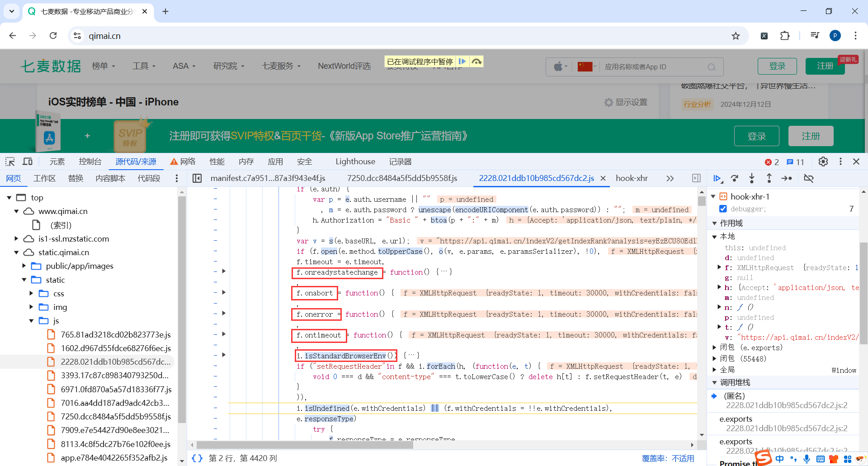Screen dimensions: 868x466
Task: Open the browser Extensions puzzle icon
Action: coord(785,36)
